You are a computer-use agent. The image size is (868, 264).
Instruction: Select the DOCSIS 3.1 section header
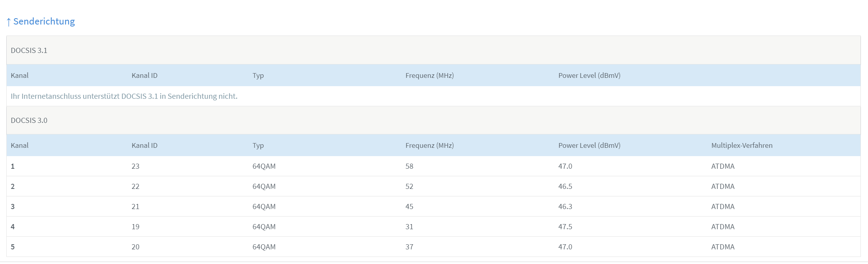tap(29, 51)
